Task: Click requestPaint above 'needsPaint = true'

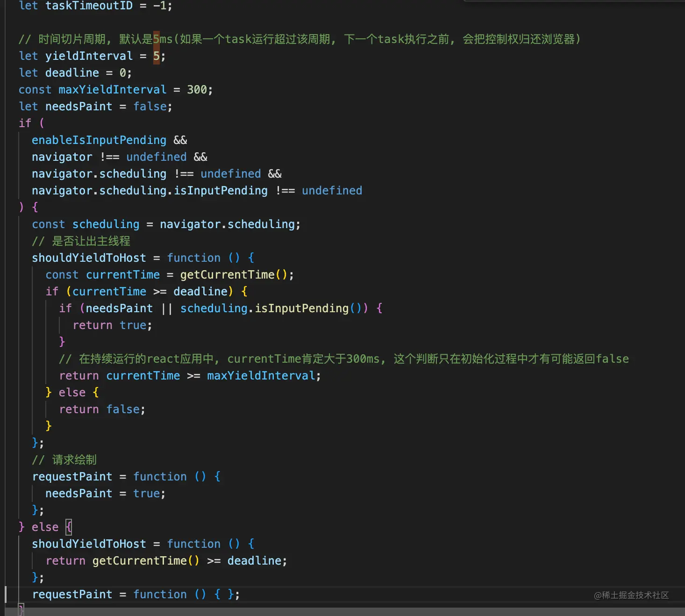Action: coord(72,477)
